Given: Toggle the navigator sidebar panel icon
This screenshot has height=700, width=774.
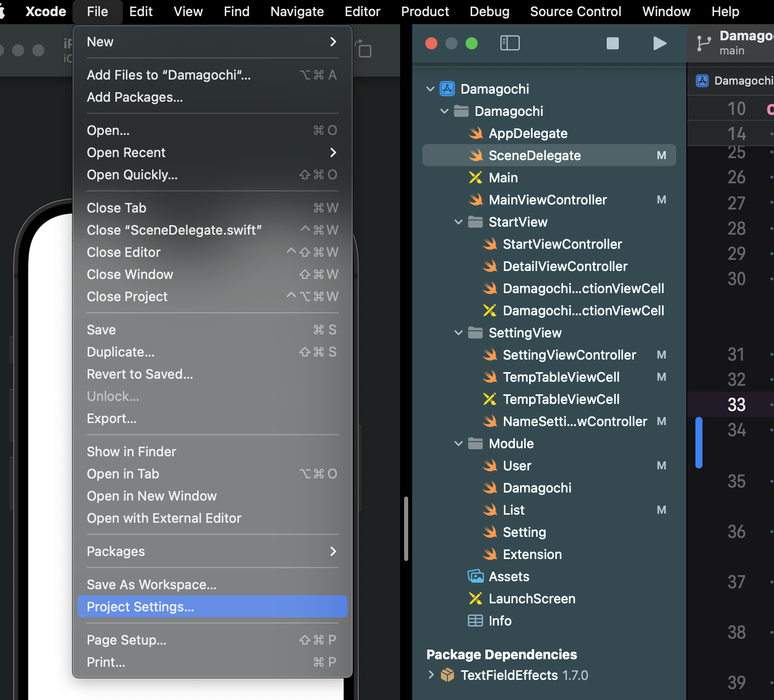Looking at the screenshot, I should [x=509, y=43].
